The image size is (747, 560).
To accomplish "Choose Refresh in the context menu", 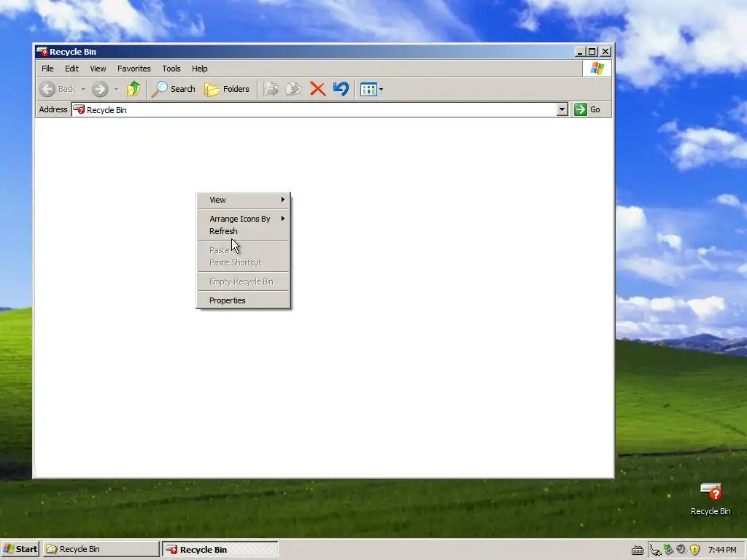I will [244, 231].
